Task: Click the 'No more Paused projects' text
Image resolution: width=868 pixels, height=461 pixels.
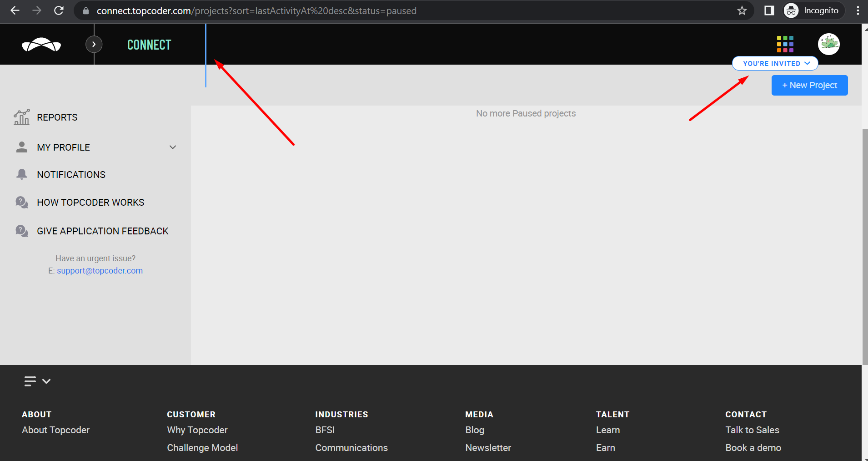Action: point(526,113)
